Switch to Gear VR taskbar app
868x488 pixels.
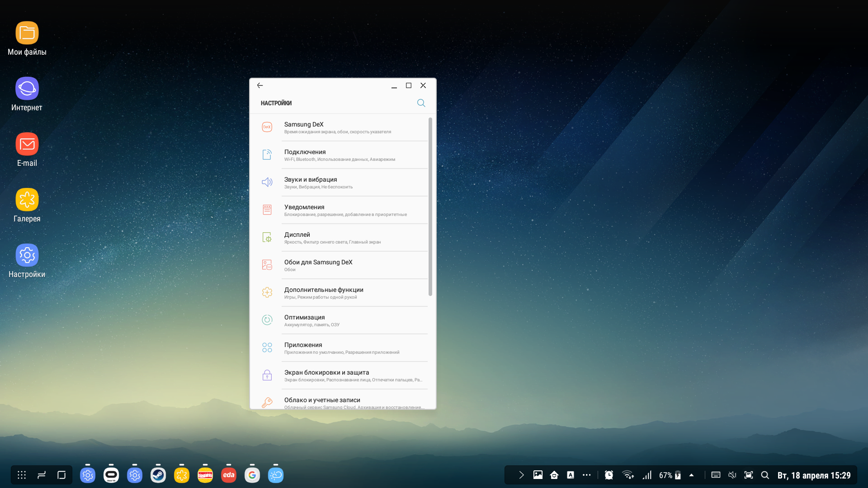(x=111, y=475)
